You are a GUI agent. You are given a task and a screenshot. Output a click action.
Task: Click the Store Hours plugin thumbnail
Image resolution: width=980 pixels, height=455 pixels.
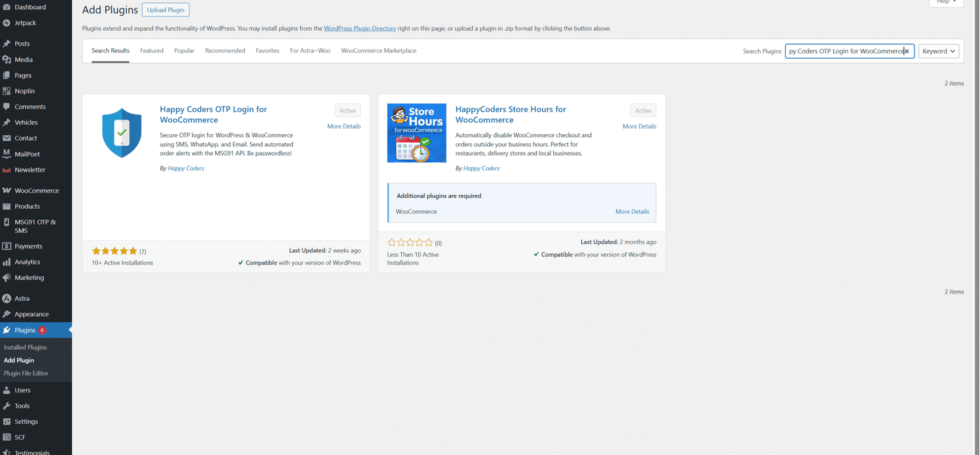(x=417, y=133)
